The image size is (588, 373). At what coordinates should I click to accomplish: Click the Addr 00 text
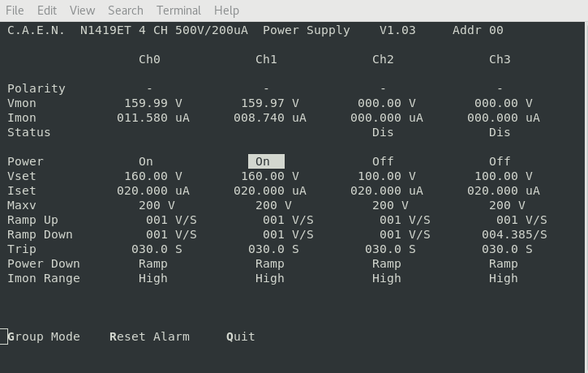[x=478, y=30]
